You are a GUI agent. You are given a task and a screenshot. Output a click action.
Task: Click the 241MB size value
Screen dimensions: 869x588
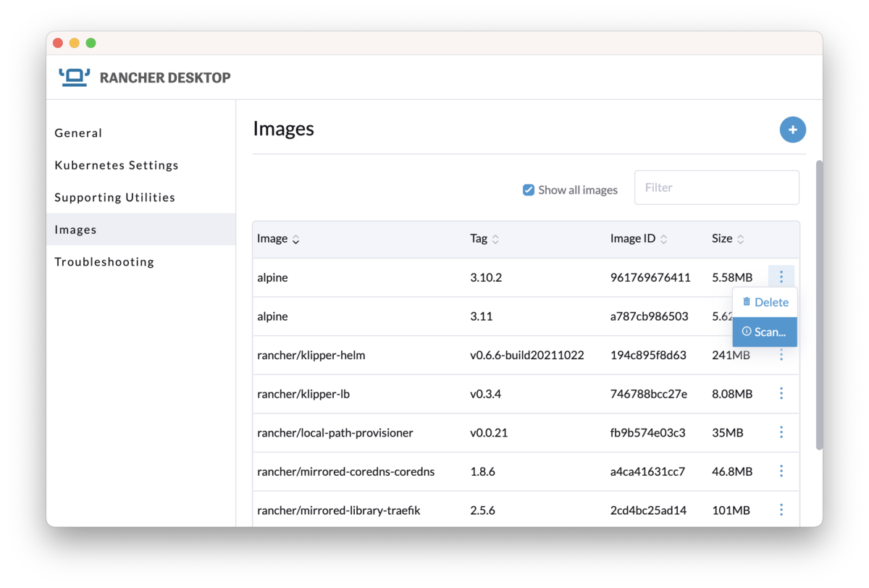(731, 355)
